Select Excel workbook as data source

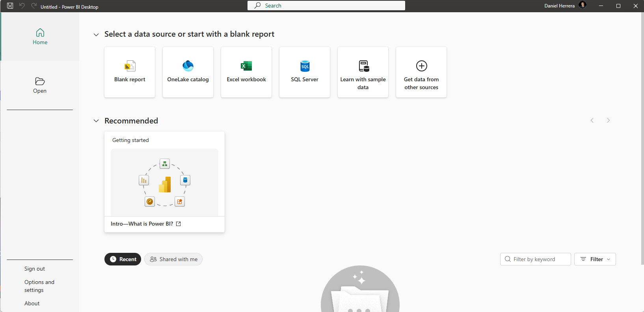[246, 72]
